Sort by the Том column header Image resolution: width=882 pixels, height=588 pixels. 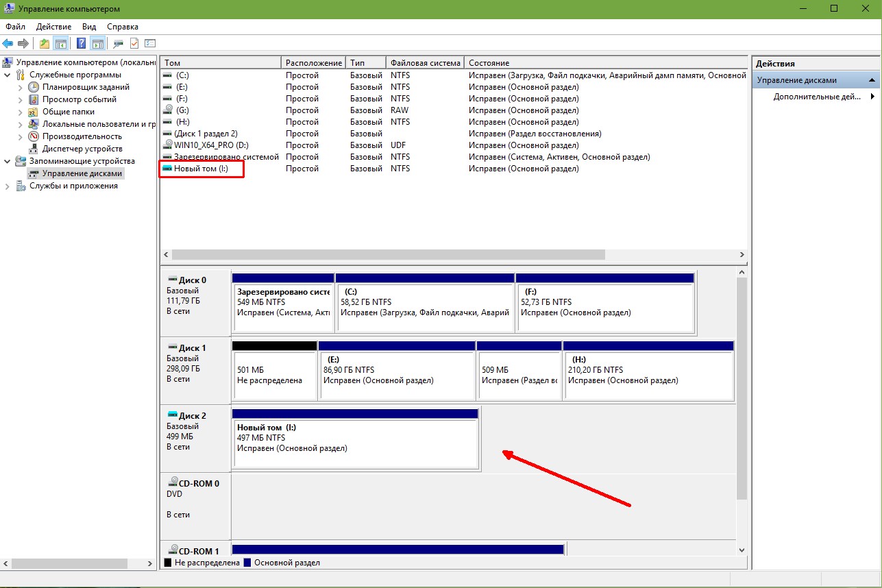click(x=221, y=63)
